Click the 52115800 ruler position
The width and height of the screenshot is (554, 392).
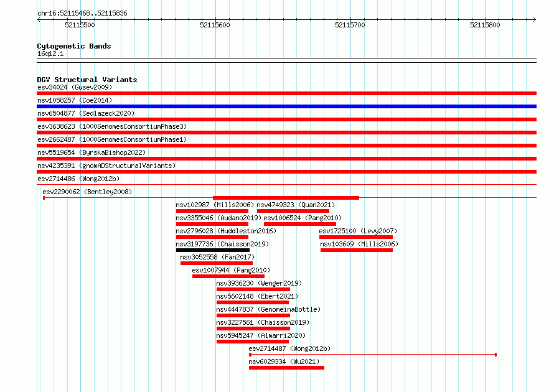[x=485, y=25]
